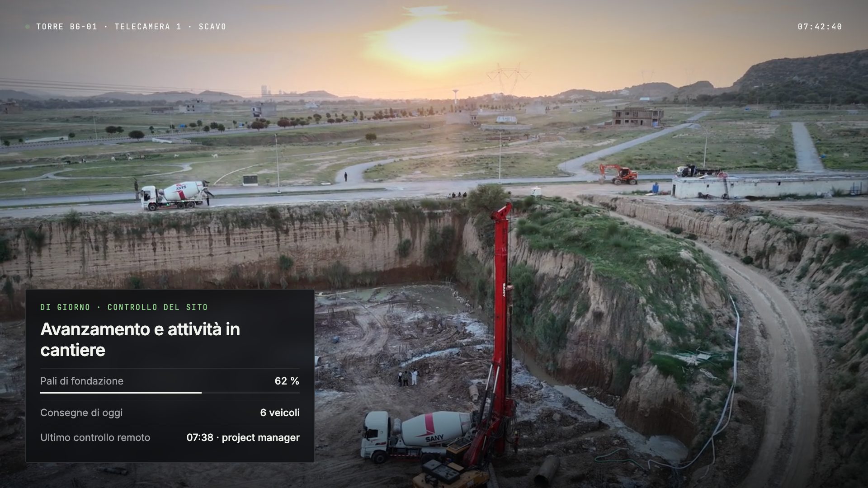Image resolution: width=868 pixels, height=488 pixels.
Task: Click the 62 % progress value
Action: pyautogui.click(x=287, y=381)
